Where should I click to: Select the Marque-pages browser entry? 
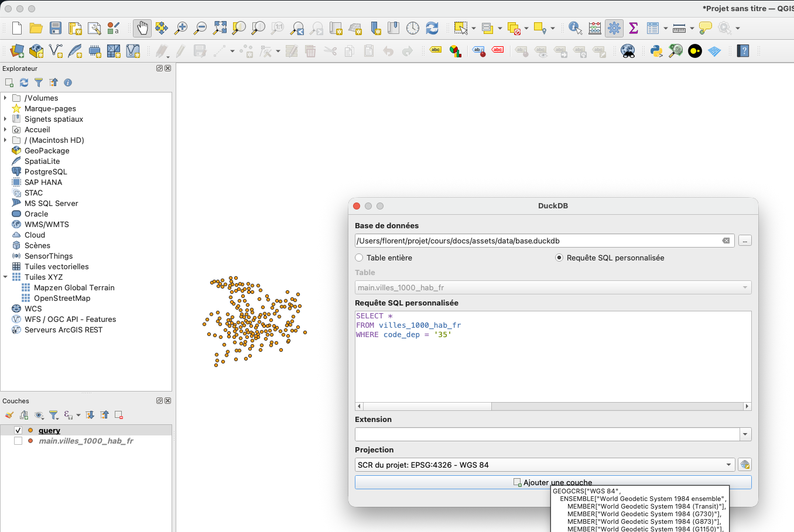[x=50, y=108]
